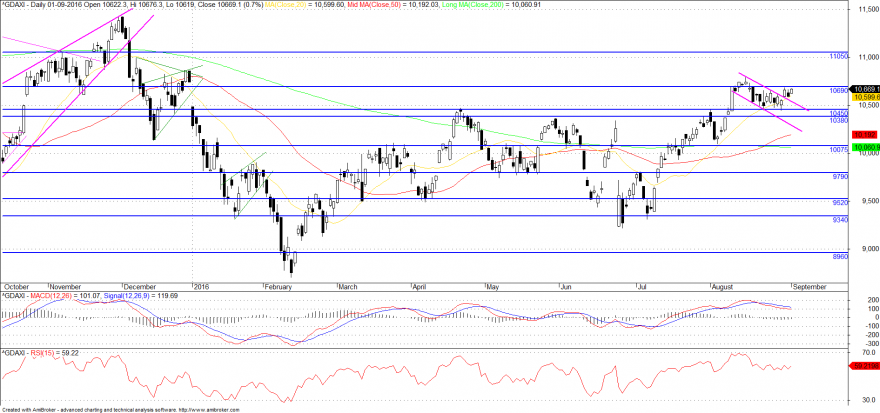The width and height of the screenshot is (880, 413).
Task: Click the red 59.2198 RSI value tag
Action: point(864,366)
